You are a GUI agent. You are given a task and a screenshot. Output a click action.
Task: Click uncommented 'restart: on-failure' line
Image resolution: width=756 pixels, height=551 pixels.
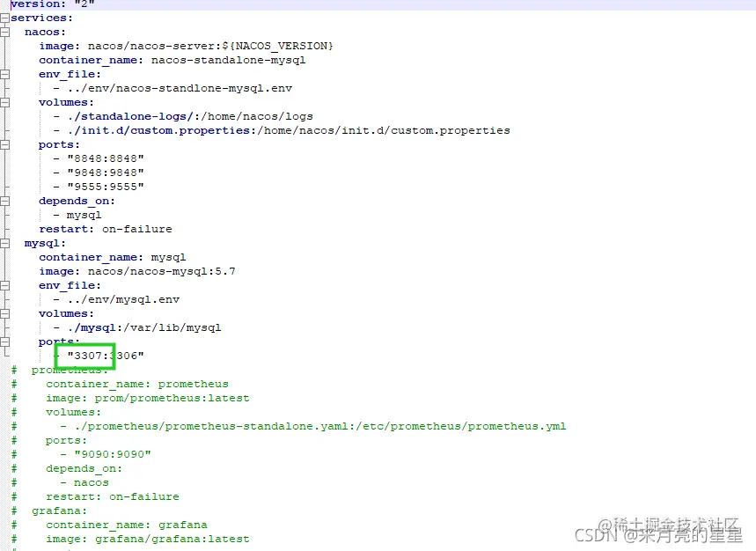click(x=106, y=229)
